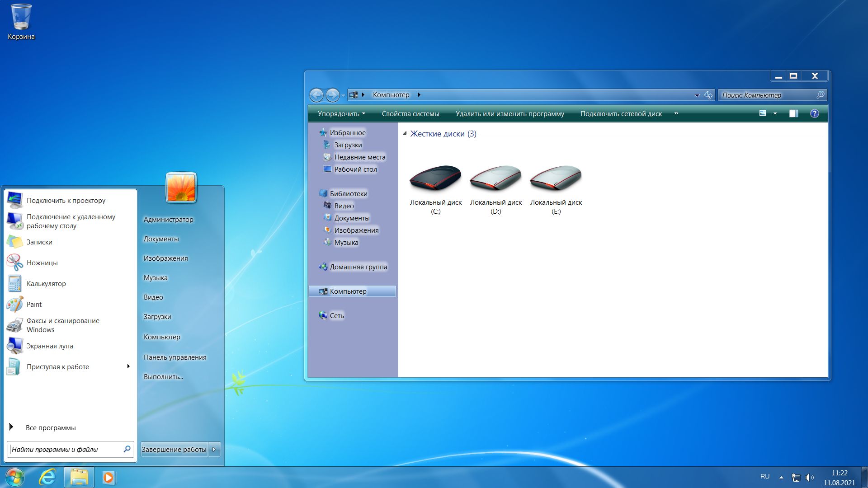The width and height of the screenshot is (868, 488).
Task: Collapse the Hard Disks group triangle
Action: pyautogui.click(x=405, y=134)
